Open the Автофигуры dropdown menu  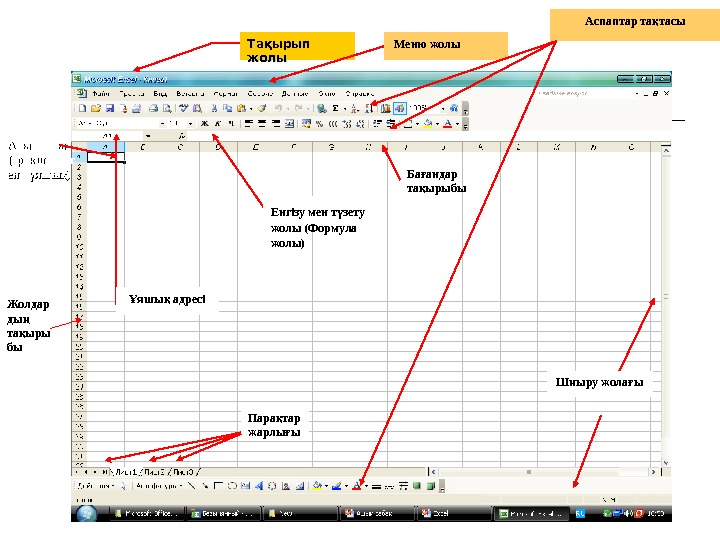(x=159, y=486)
